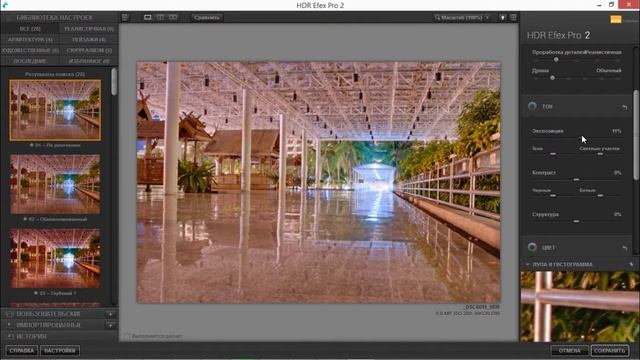Screen dimensions: 640x360
Task: Mark preset 03 as favorite with its star icon
Action: click(36, 293)
